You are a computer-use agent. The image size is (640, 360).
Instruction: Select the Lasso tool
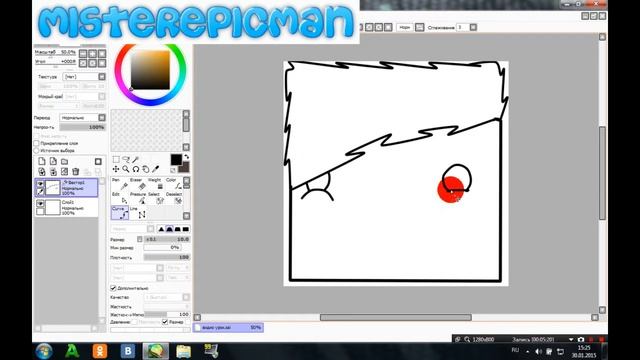point(126,160)
